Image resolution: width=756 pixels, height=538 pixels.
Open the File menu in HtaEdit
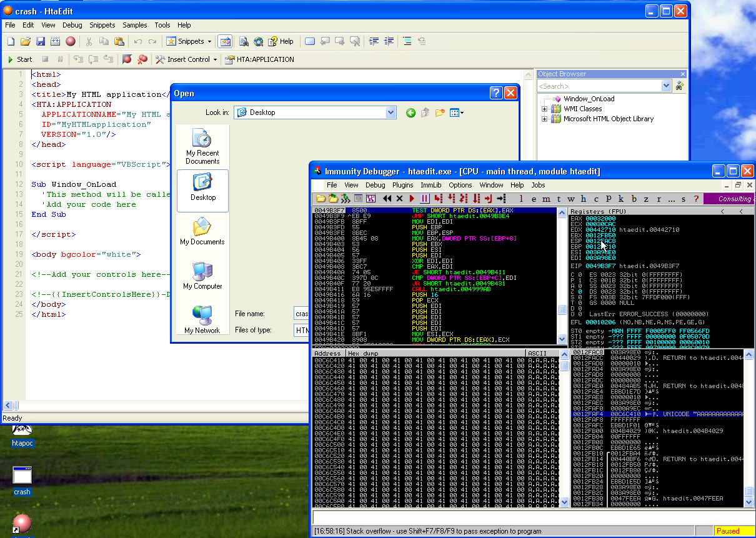coord(10,25)
